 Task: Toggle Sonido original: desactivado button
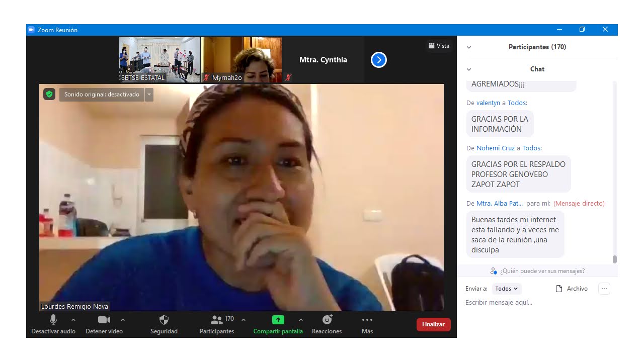[x=102, y=95]
